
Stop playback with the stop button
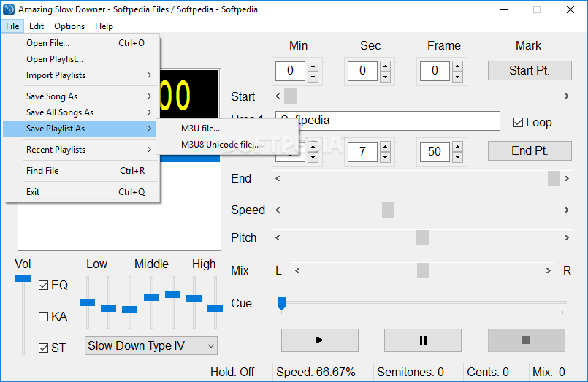pos(526,340)
